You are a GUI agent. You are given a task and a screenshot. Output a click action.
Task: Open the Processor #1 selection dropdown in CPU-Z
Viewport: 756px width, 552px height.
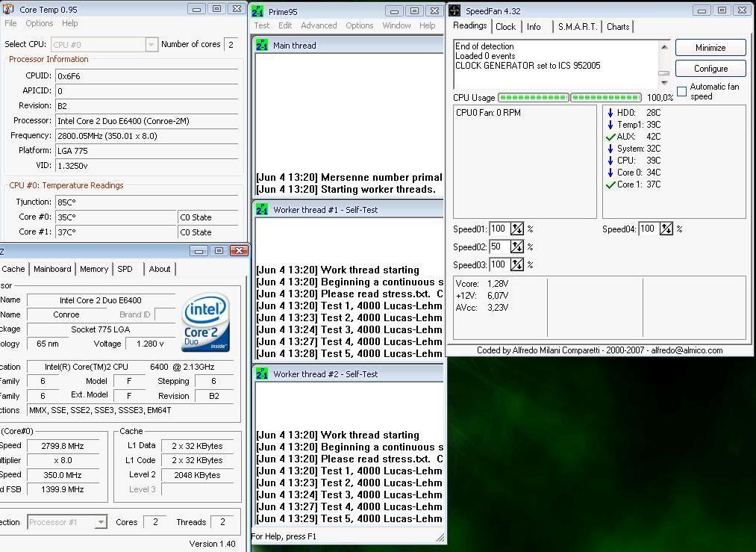click(x=101, y=522)
